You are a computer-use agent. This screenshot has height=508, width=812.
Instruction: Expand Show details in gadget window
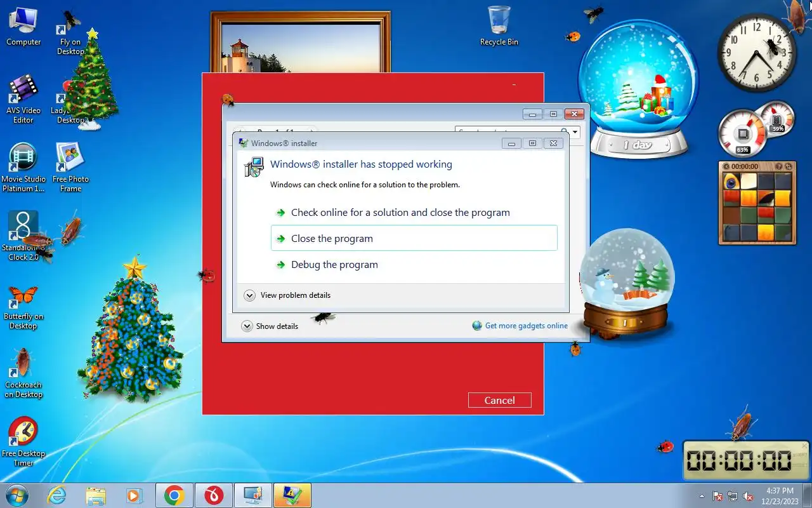click(x=270, y=326)
